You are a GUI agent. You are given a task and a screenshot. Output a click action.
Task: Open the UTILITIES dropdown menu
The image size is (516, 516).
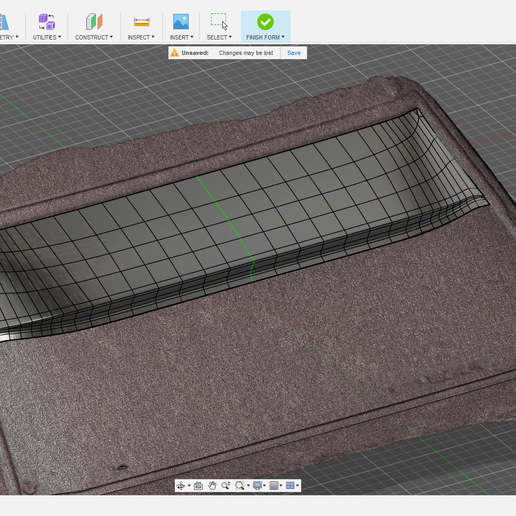click(47, 37)
